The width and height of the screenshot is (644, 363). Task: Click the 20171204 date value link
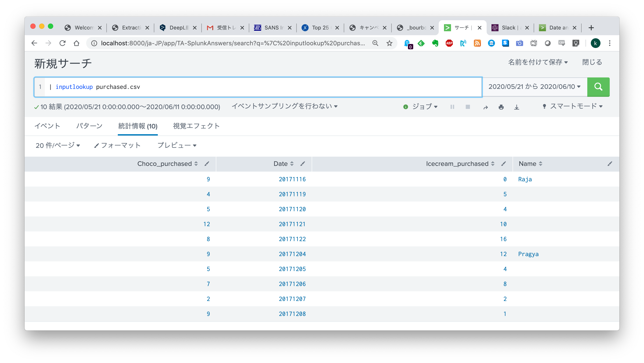coord(292,254)
